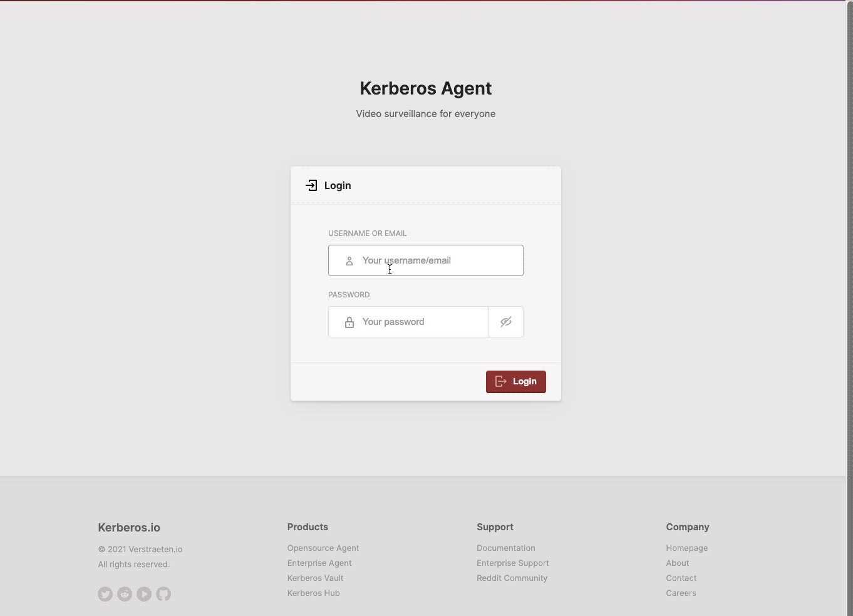The height and width of the screenshot is (616, 853).
Task: Click the user icon inside the username field
Action: pos(349,260)
